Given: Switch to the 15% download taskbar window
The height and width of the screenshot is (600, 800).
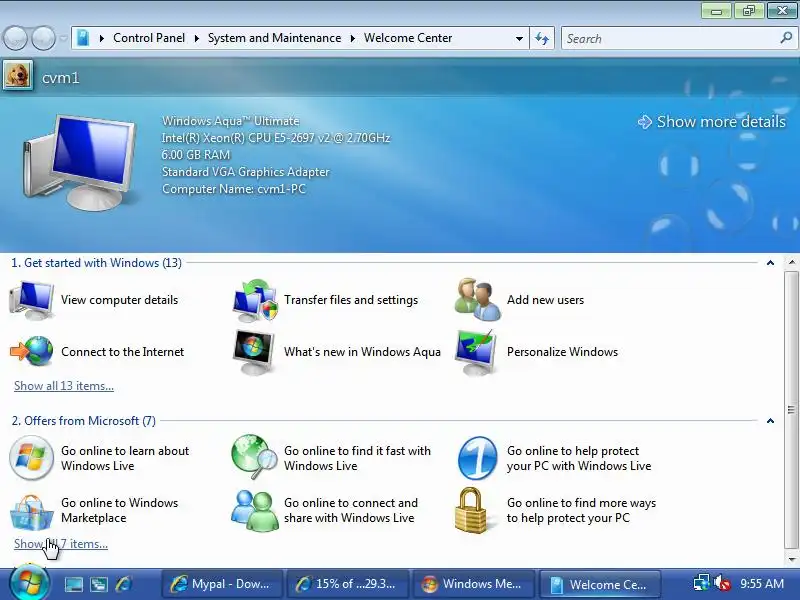Looking at the screenshot, I should (x=347, y=584).
